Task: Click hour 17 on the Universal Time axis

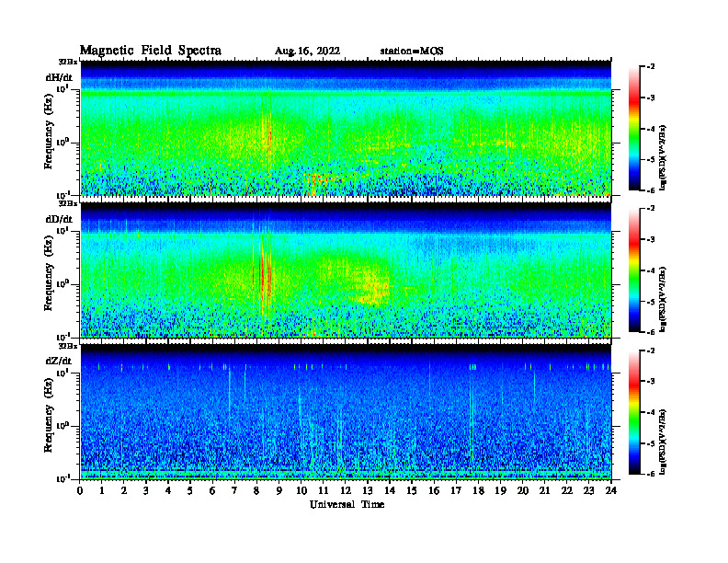Action: [456, 491]
